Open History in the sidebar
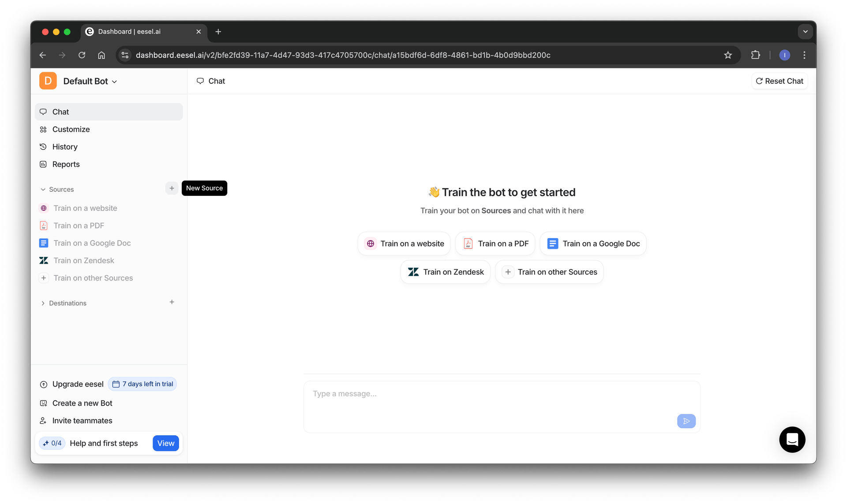 point(109,147)
